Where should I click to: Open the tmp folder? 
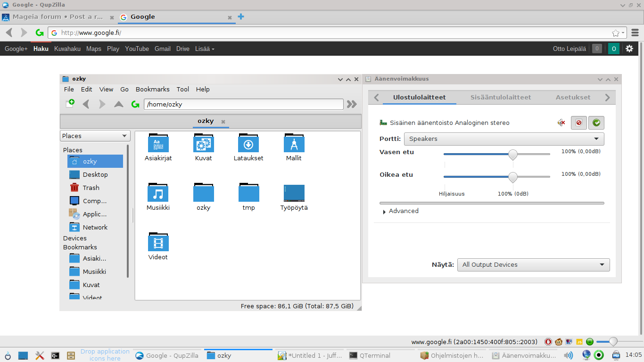point(248,197)
